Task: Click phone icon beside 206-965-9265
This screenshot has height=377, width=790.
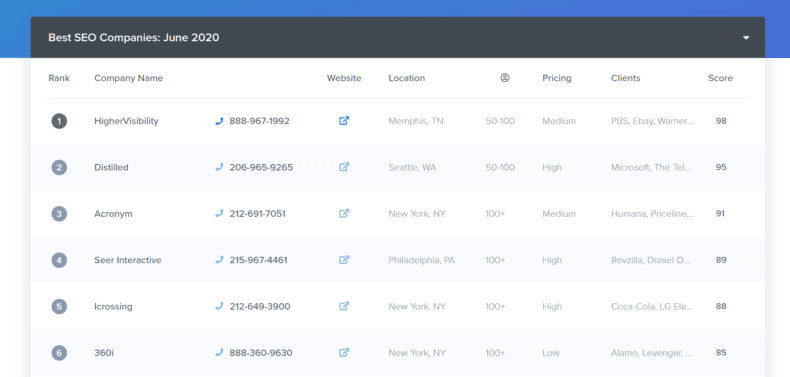Action: click(219, 167)
